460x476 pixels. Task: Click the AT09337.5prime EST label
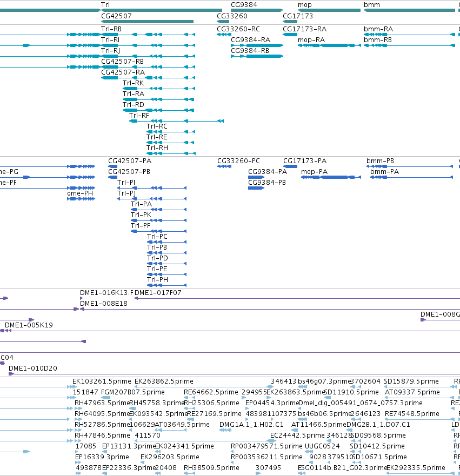pos(412,392)
